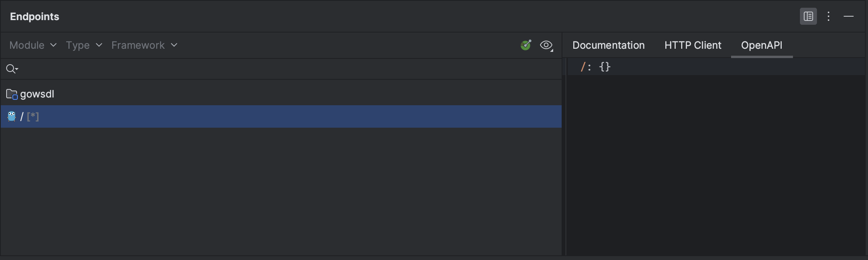Switch to the Documentation tab
This screenshot has width=868, height=260.
(608, 45)
